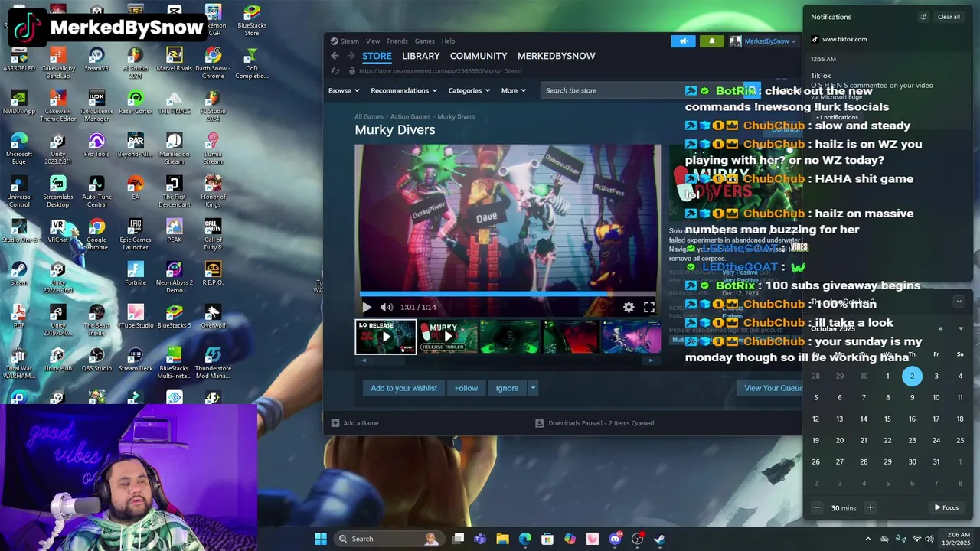The width and height of the screenshot is (980, 551).
Task: Click the Windows Start button
Action: [321, 539]
